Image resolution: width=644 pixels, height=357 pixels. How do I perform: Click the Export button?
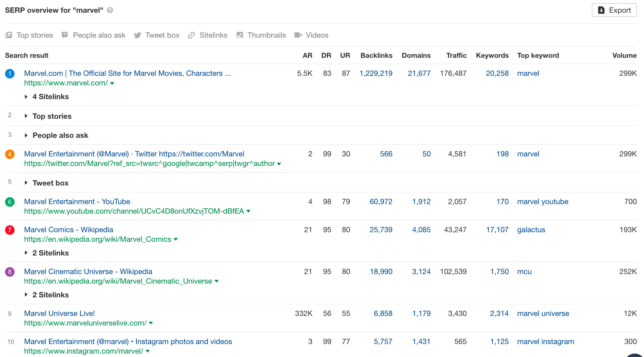point(614,10)
